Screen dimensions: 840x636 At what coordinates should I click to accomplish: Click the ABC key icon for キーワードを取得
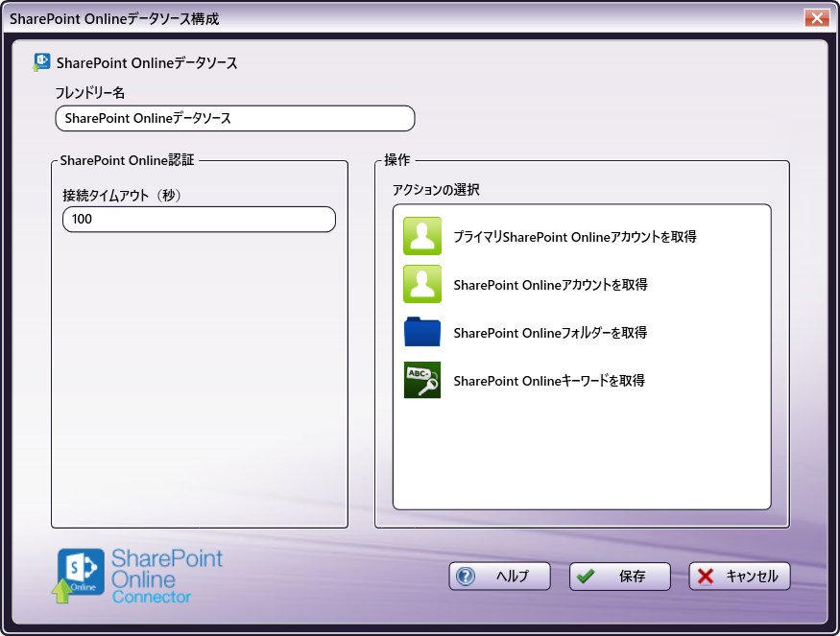coord(422,380)
